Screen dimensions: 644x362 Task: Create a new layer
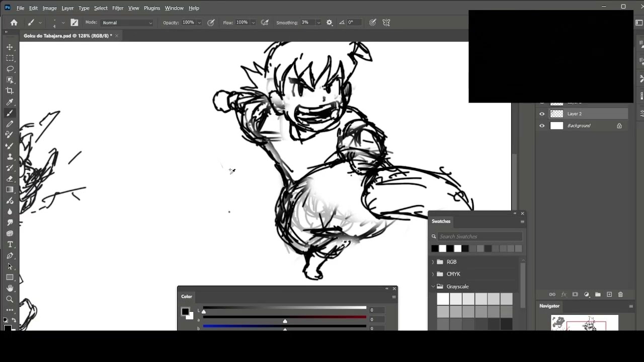(x=609, y=295)
